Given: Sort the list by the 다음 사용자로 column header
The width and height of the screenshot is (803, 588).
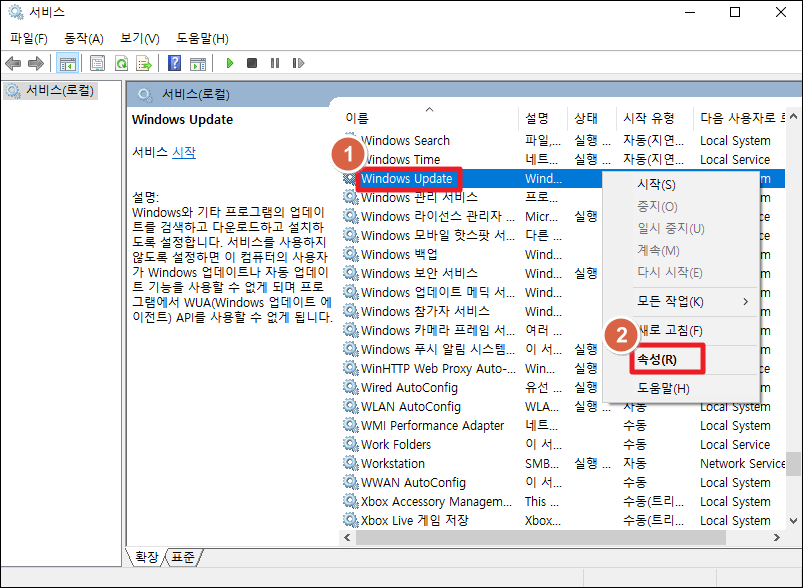Looking at the screenshot, I should point(740,118).
